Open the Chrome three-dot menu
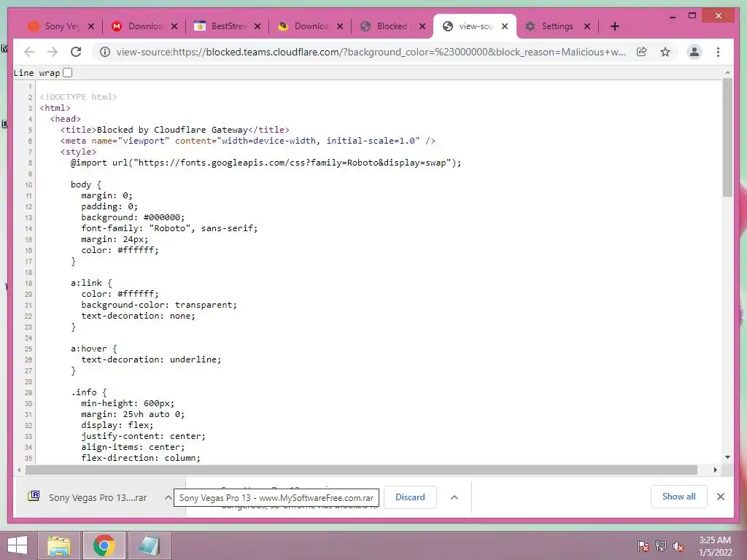Screen dimensions: 747x560 coord(718,52)
